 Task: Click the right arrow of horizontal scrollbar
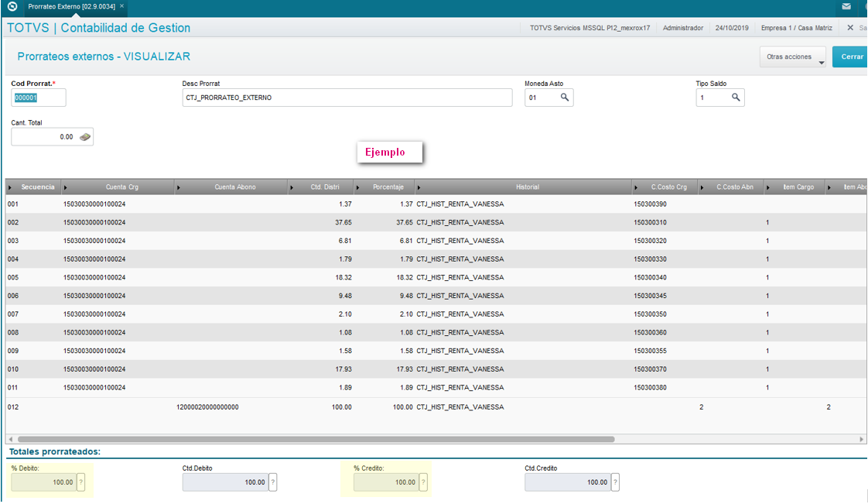click(861, 439)
